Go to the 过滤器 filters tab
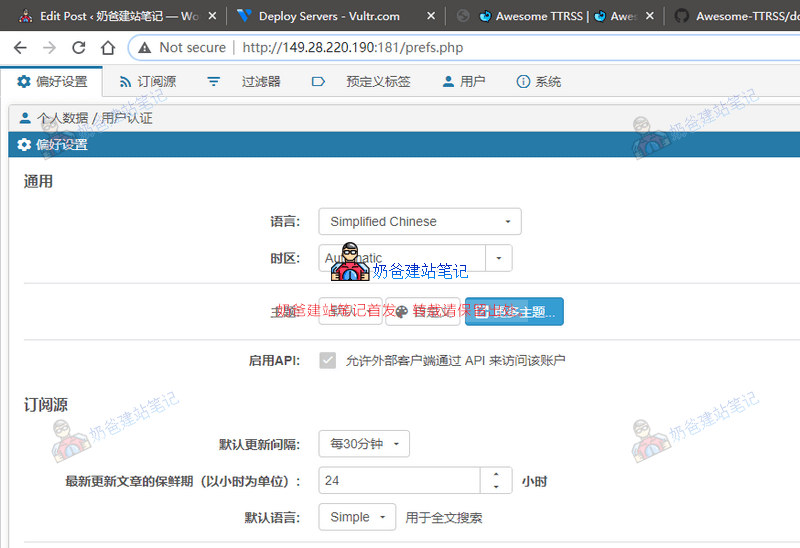 [x=244, y=82]
